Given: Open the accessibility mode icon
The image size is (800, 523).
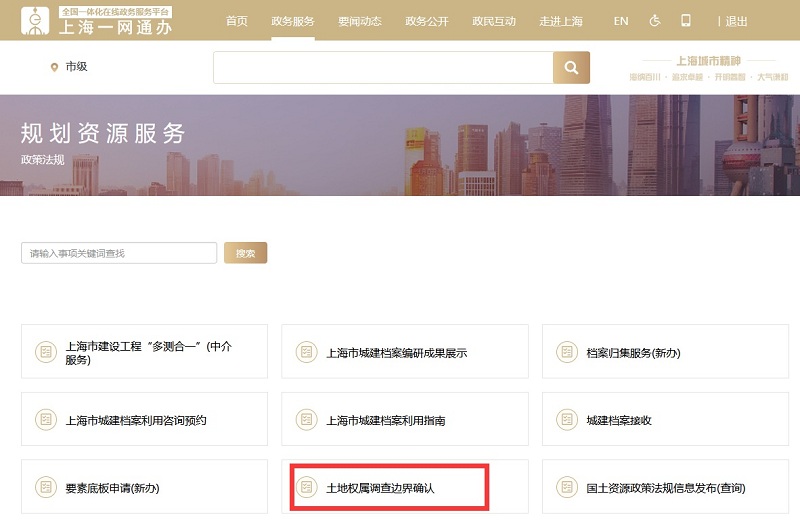Looking at the screenshot, I should 655,21.
